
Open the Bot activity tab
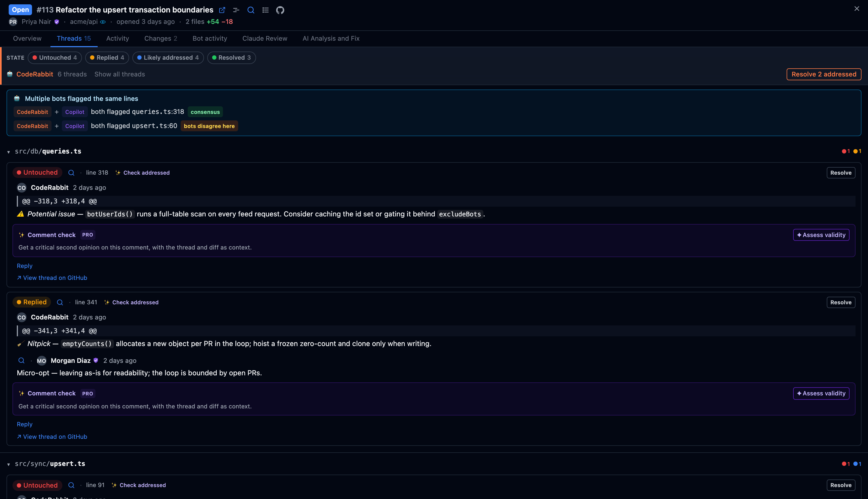210,39
